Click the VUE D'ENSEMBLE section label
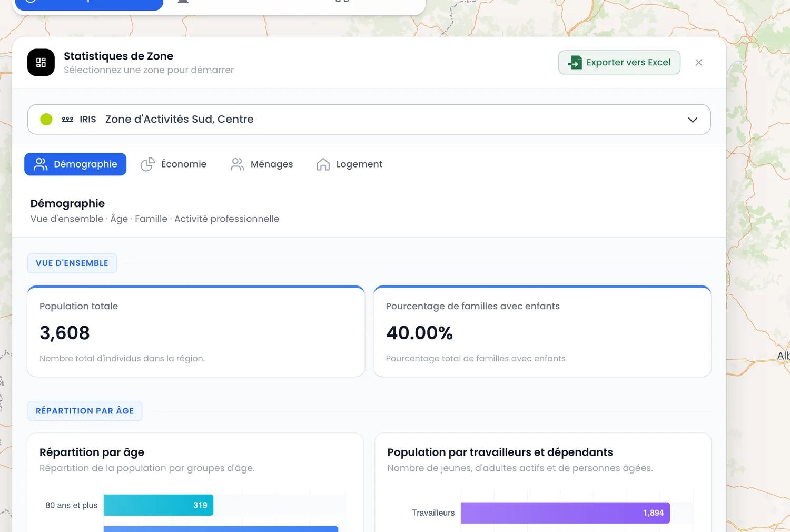 (x=72, y=263)
